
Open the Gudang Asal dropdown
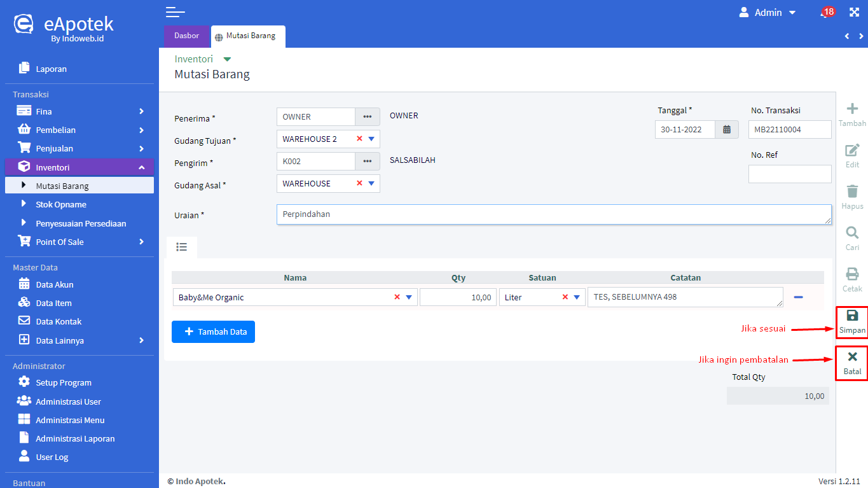point(371,184)
